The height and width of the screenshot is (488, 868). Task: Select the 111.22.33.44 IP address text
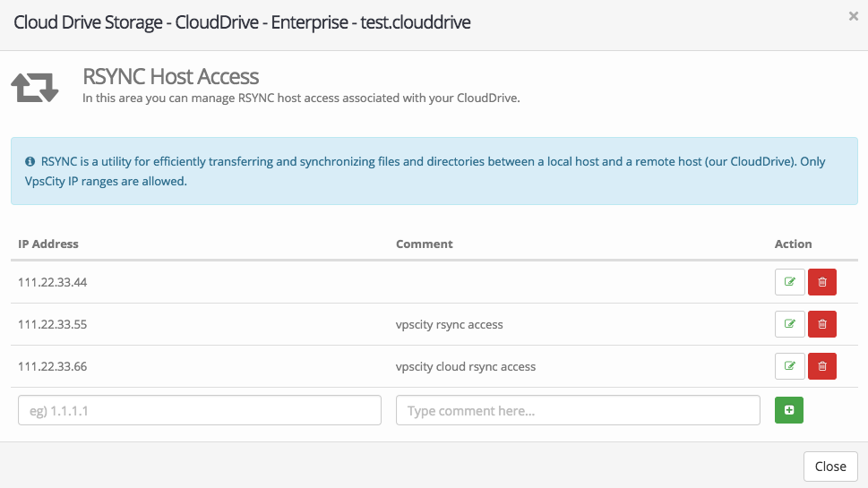52,282
